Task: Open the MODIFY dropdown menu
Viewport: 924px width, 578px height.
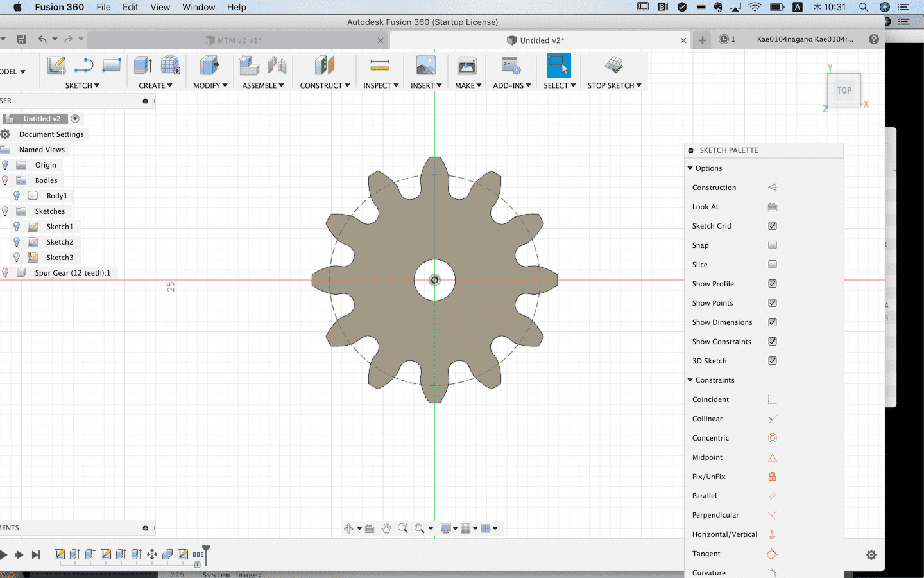Action: [210, 85]
